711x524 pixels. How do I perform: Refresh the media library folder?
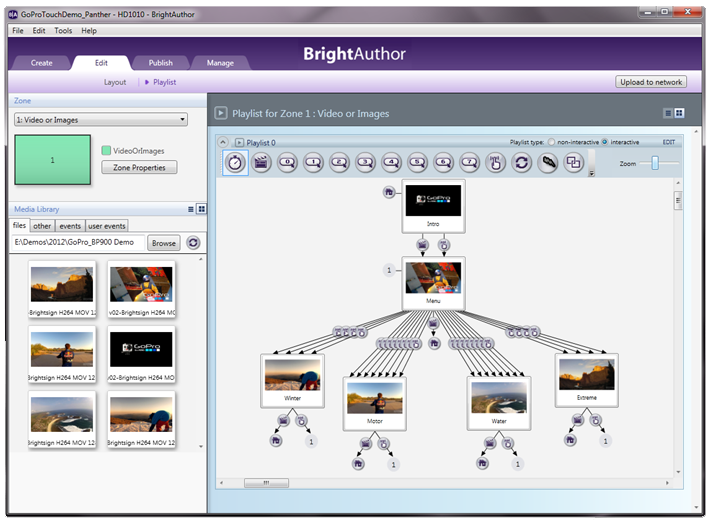tap(193, 243)
